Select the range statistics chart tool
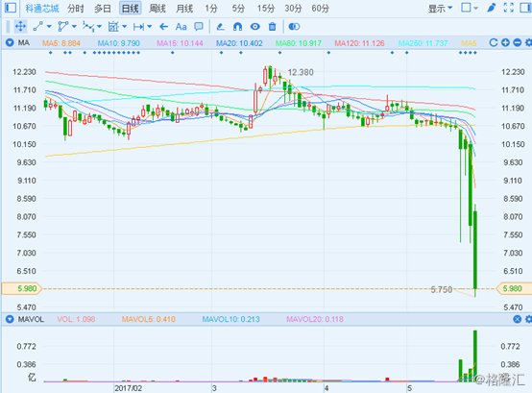The width and height of the screenshot is (532, 393). point(113,27)
